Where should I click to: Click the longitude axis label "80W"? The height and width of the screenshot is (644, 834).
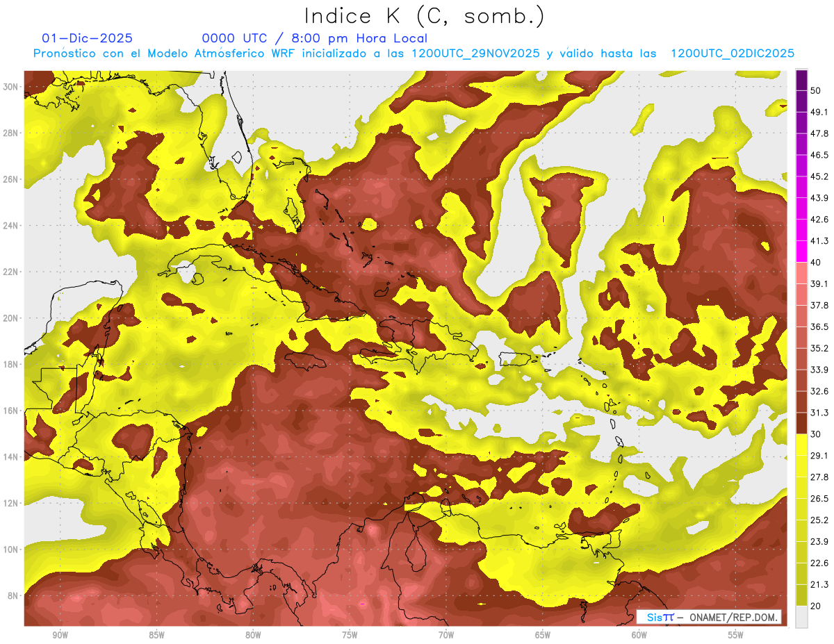pos(253,636)
